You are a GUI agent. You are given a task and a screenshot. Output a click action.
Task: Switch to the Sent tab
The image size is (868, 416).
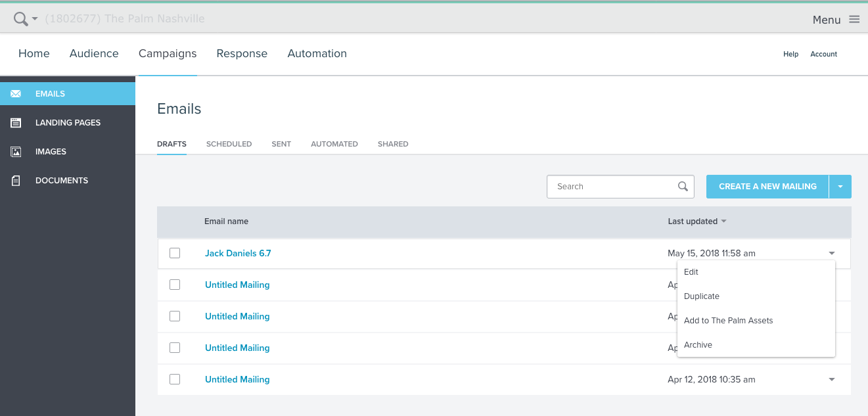click(281, 144)
